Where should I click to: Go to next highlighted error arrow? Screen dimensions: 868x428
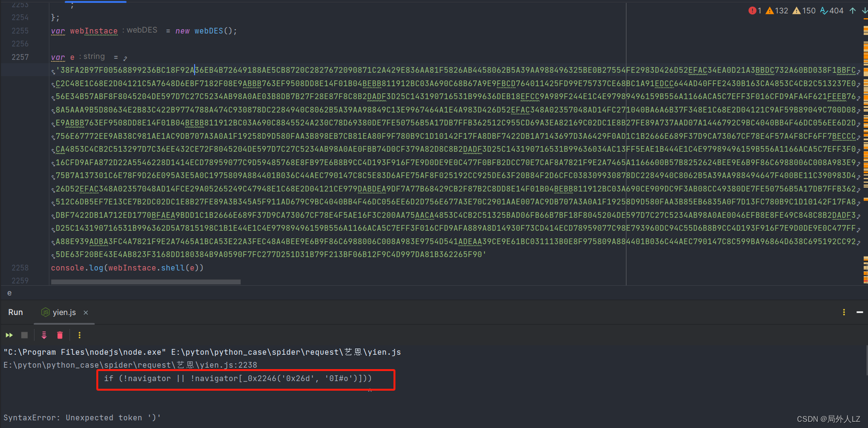coord(864,11)
